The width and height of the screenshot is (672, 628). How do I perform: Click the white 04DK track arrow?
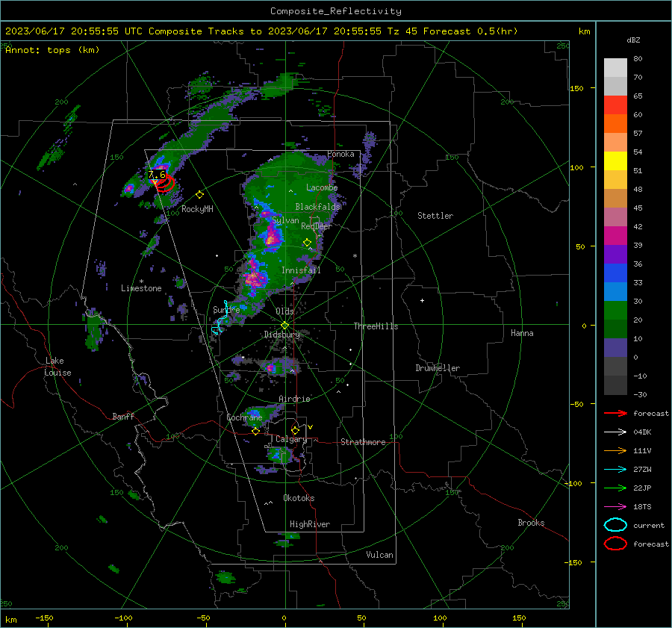[x=615, y=432]
